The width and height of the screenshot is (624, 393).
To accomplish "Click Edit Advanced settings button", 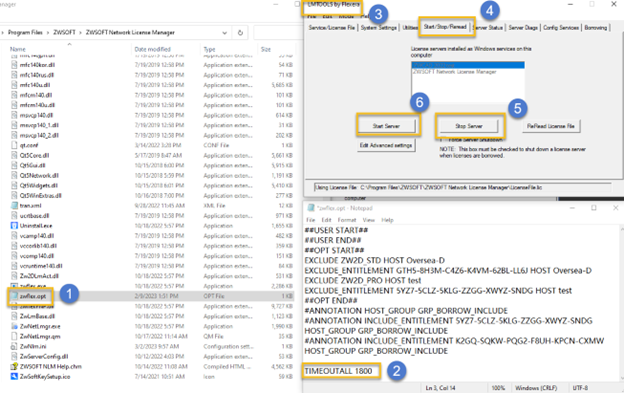I will [386, 145].
